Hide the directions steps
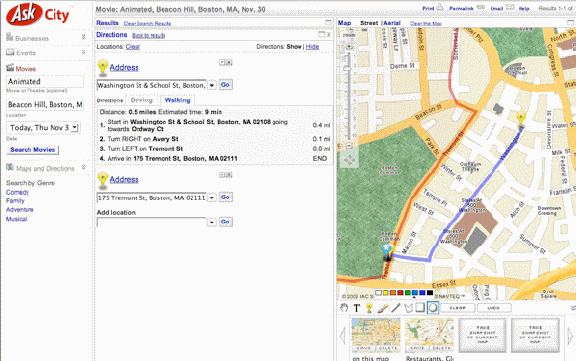 (x=312, y=47)
